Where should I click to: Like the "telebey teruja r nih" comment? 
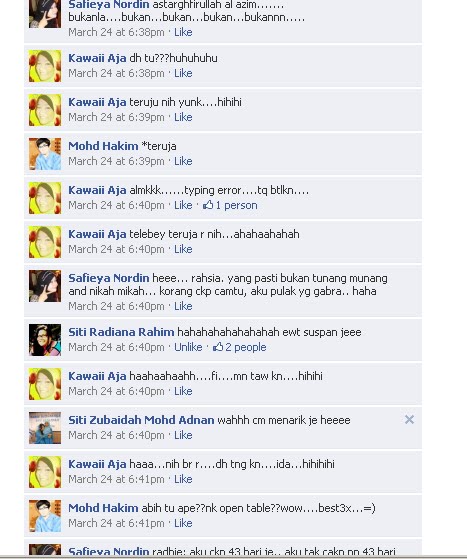point(183,249)
